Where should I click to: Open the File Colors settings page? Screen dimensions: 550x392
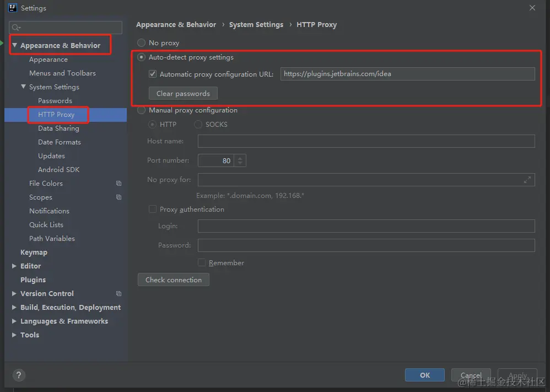[46, 183]
